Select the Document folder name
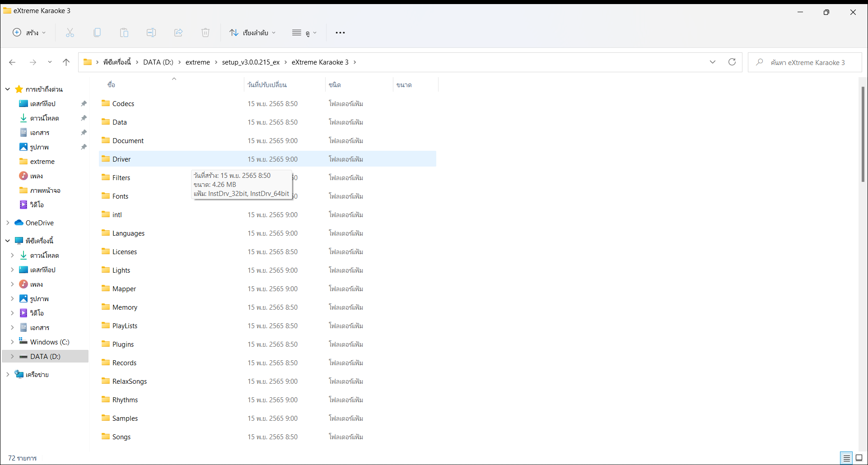The image size is (868, 465). coord(128,140)
